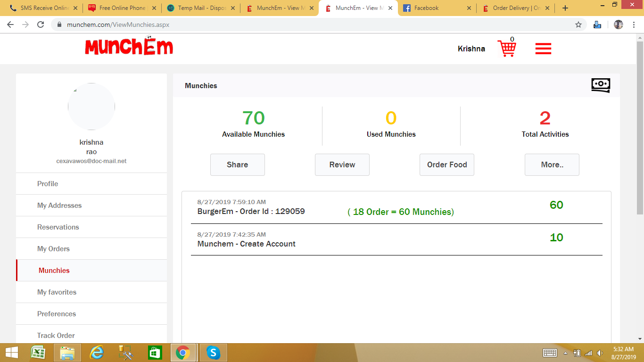Open Skype from the taskbar
The width and height of the screenshot is (644, 362).
pos(214,352)
